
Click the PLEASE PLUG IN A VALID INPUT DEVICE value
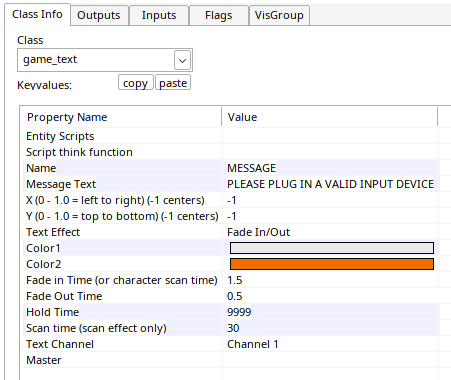click(x=330, y=184)
